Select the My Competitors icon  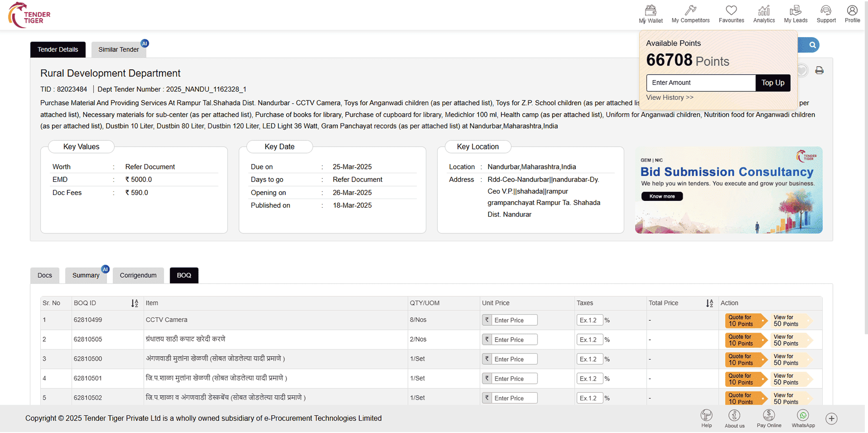690,14
